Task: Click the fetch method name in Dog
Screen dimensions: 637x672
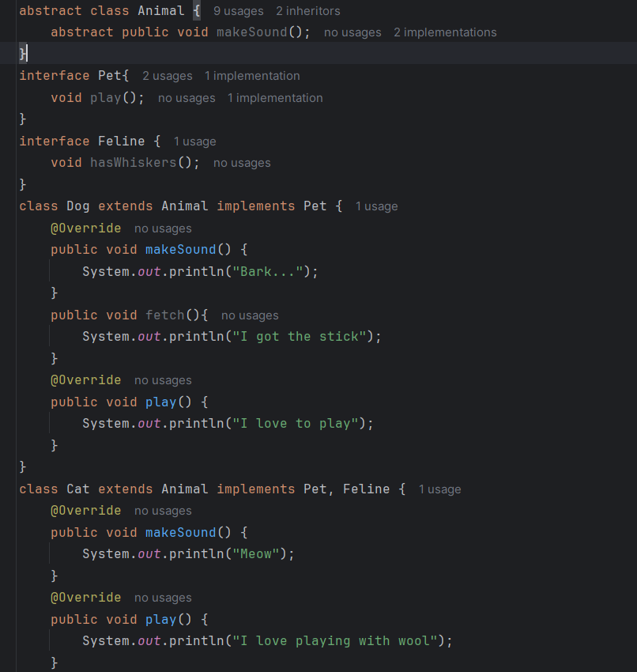Action: point(165,315)
